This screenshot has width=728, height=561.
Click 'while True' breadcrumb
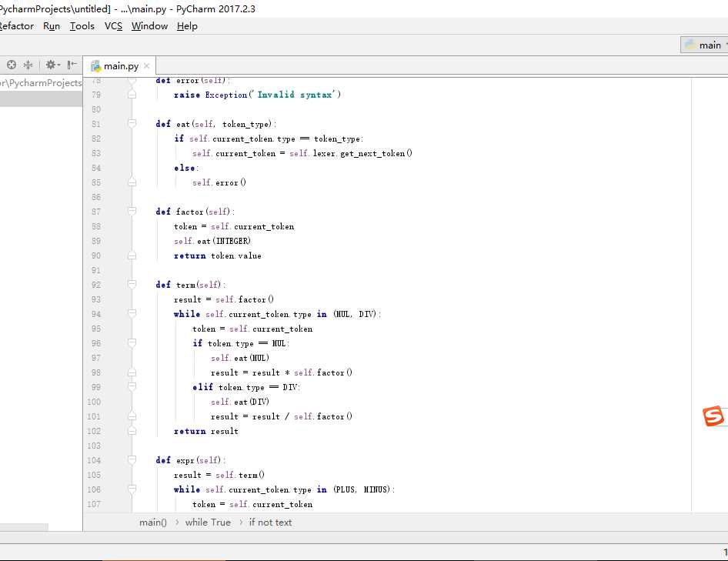[208, 523]
